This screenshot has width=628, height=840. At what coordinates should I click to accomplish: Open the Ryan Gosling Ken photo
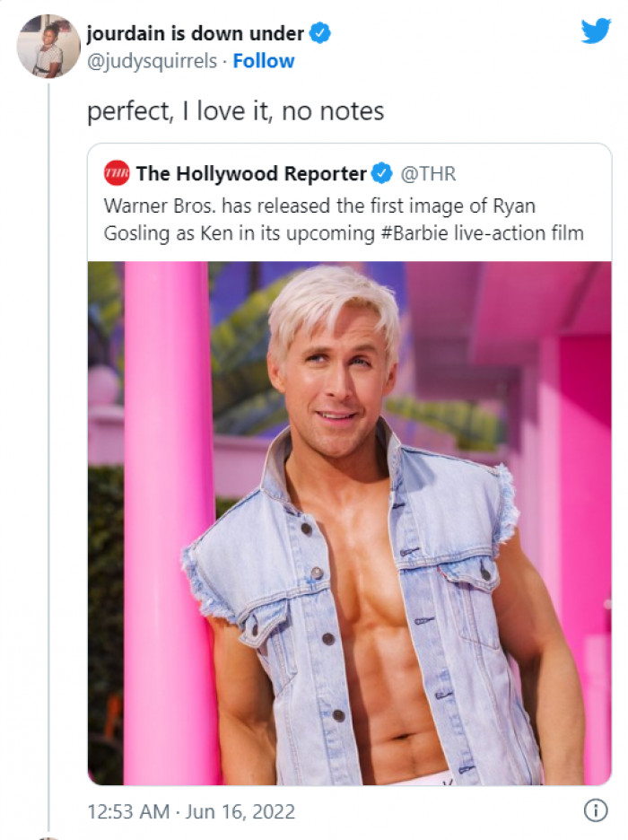coord(350,522)
